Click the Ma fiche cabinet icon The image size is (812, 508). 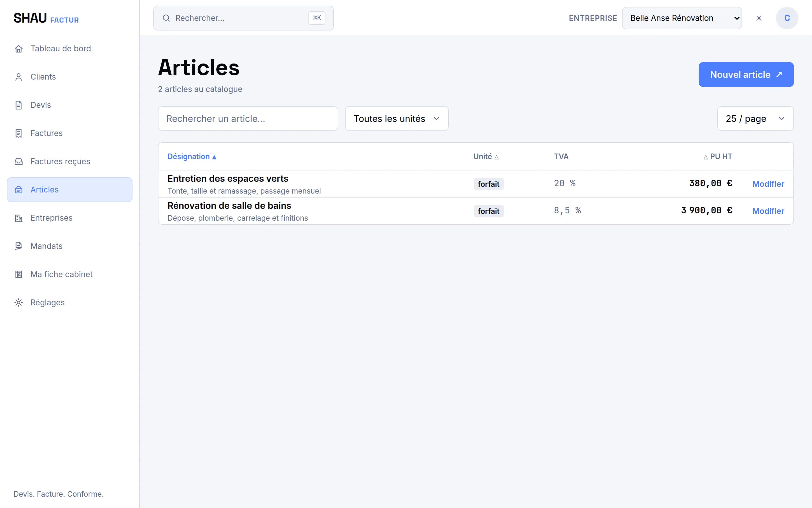coord(18,275)
